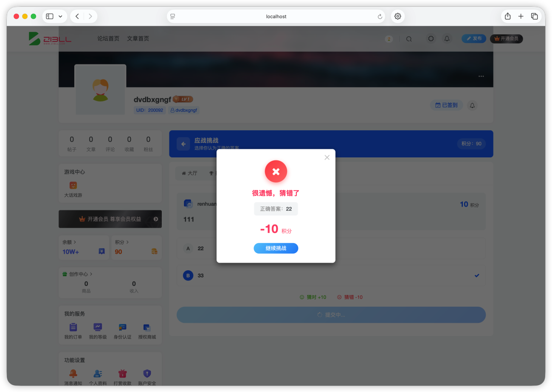The height and width of the screenshot is (392, 552).
Task: Expand the 积分 points chevron in sidebar
Action: coord(127,242)
